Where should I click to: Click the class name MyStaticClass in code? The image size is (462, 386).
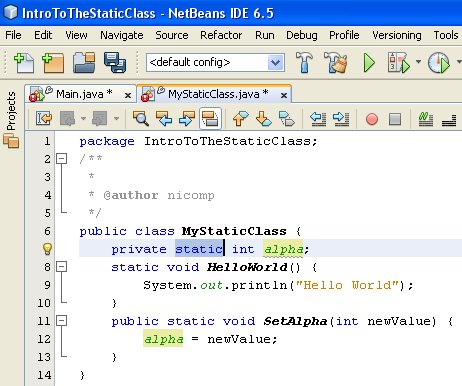[234, 231]
